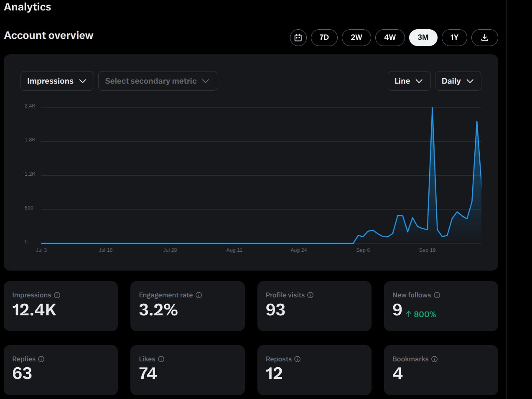The height and width of the screenshot is (399, 532).
Task: Open the Select secondary metric dropdown
Action: coord(158,81)
